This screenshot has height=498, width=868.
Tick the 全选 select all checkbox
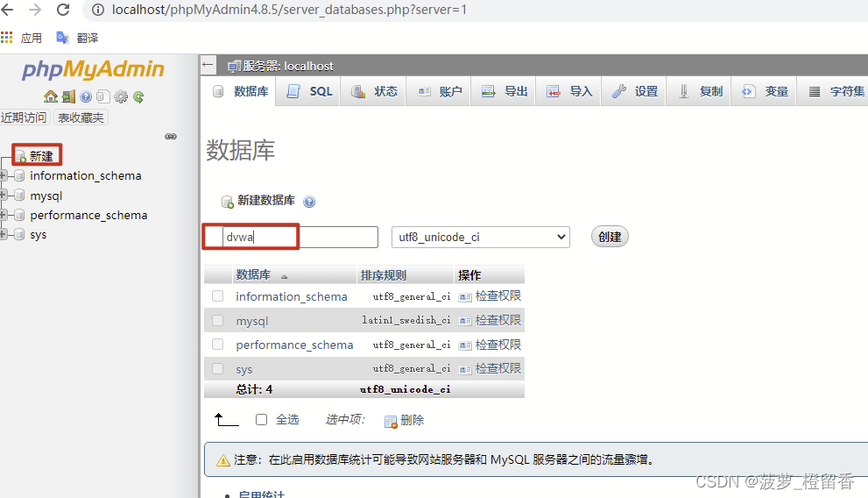point(261,420)
